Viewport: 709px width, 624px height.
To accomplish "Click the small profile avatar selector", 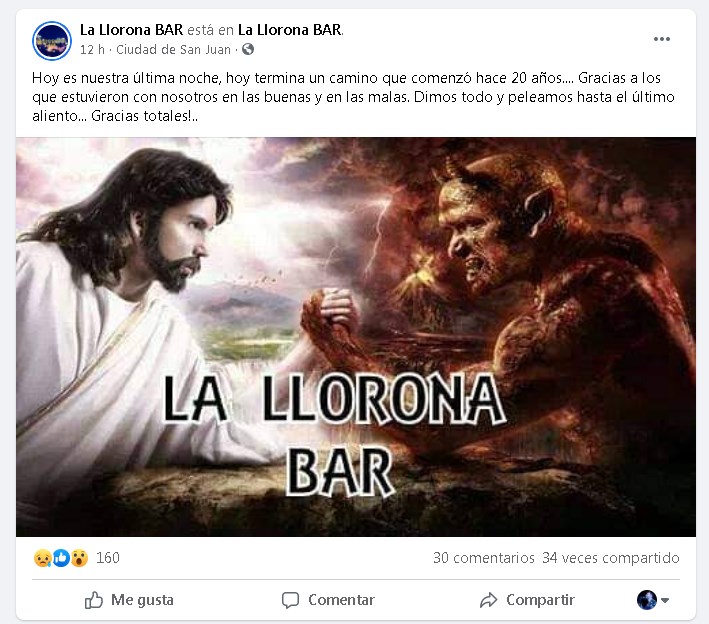I will click(647, 600).
